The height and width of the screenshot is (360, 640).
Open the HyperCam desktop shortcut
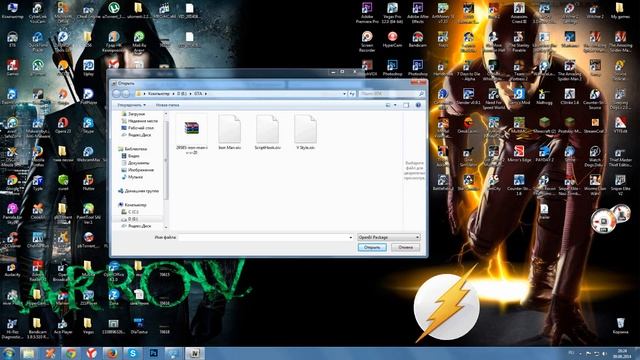[392, 40]
